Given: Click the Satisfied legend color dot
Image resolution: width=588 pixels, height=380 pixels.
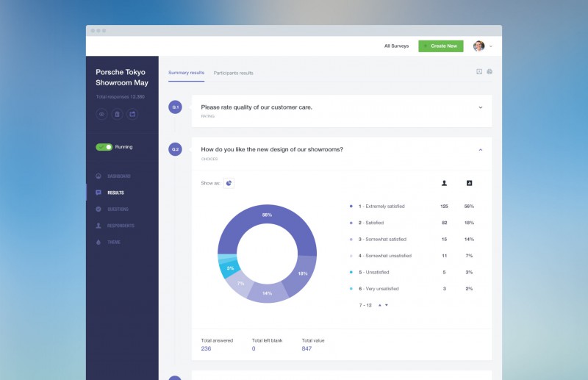Looking at the screenshot, I should tap(351, 223).
